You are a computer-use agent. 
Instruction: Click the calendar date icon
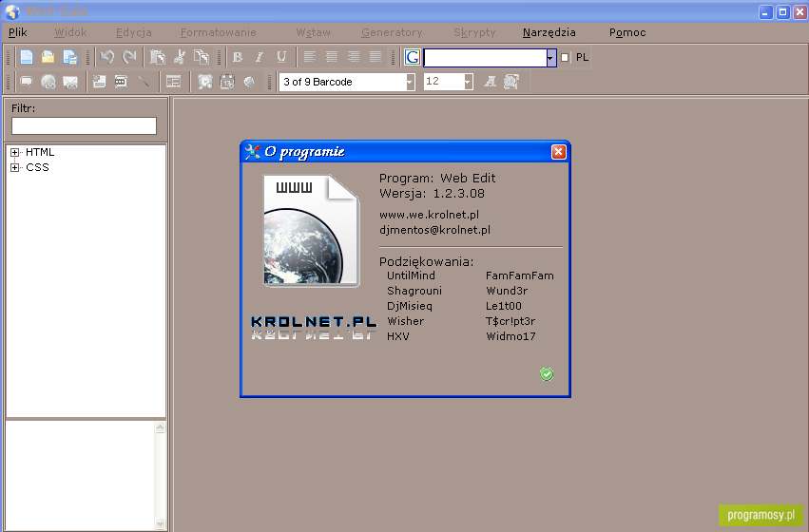point(227,82)
